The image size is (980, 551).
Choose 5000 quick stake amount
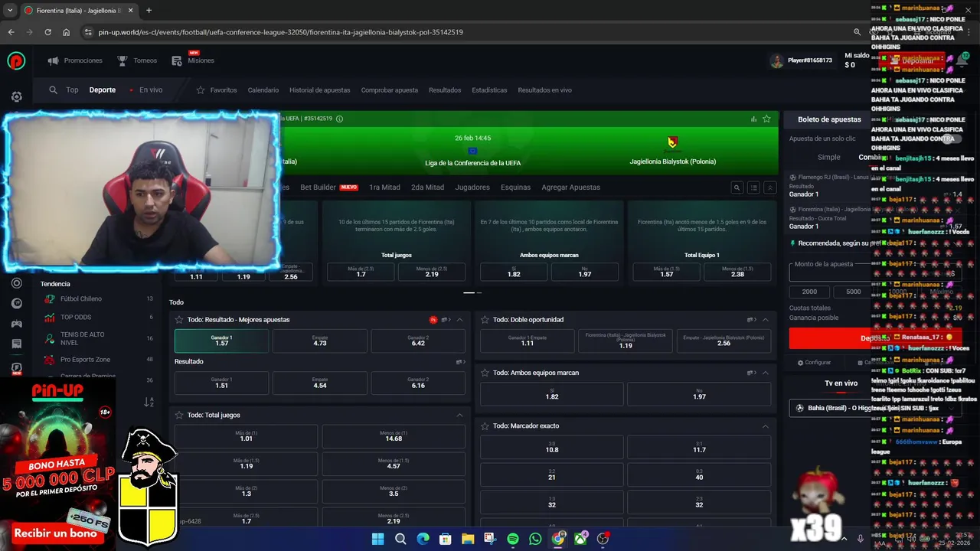click(x=853, y=292)
